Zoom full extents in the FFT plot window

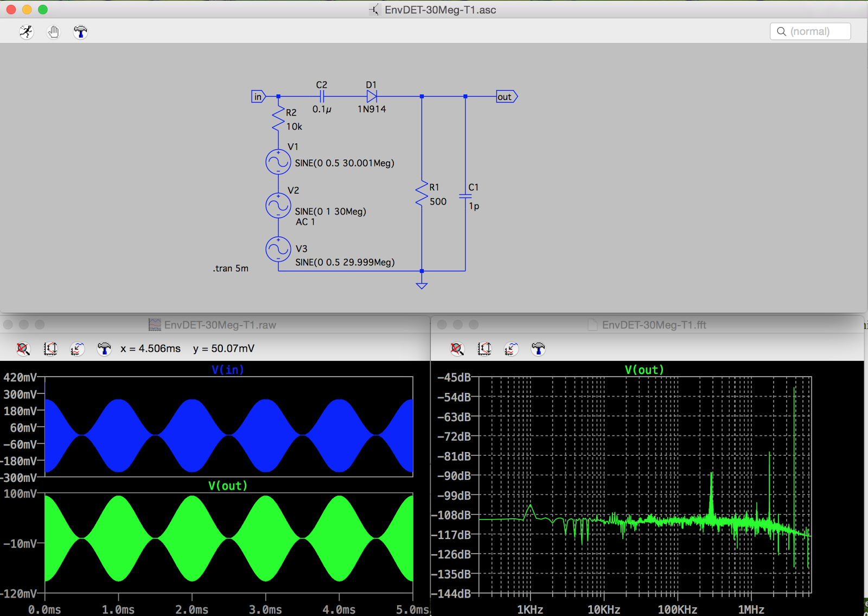(457, 349)
